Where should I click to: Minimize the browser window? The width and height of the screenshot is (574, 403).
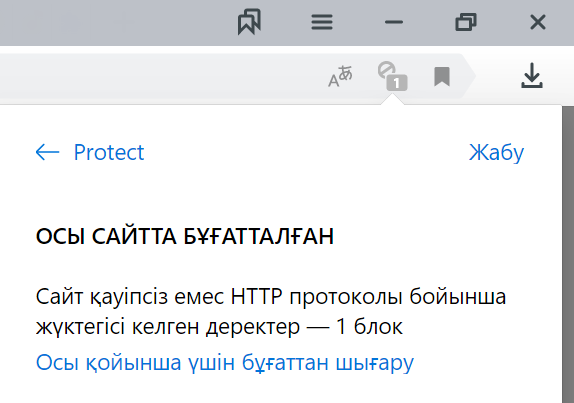[x=394, y=22]
